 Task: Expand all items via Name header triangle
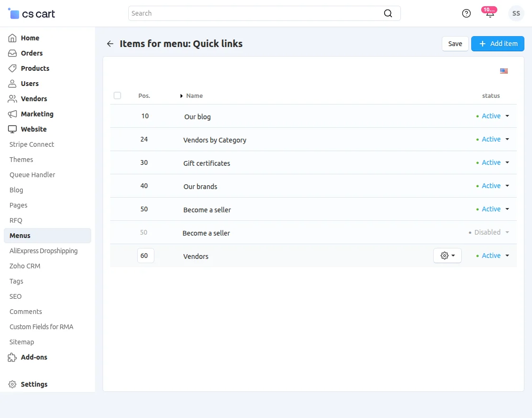click(x=181, y=96)
